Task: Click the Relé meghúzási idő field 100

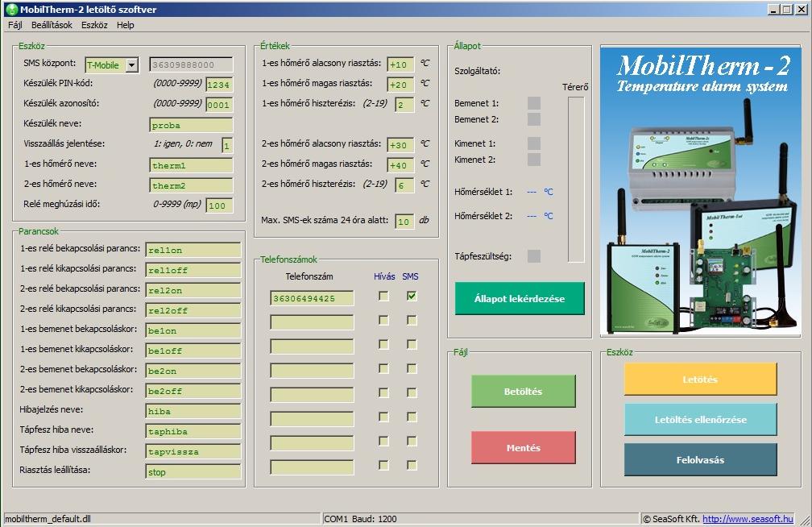Action: (219, 205)
